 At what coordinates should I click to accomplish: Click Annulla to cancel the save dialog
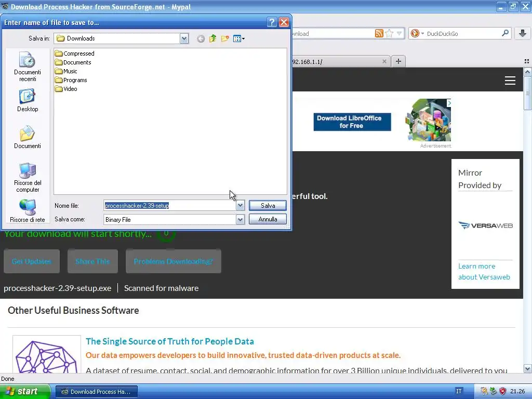pyautogui.click(x=268, y=219)
